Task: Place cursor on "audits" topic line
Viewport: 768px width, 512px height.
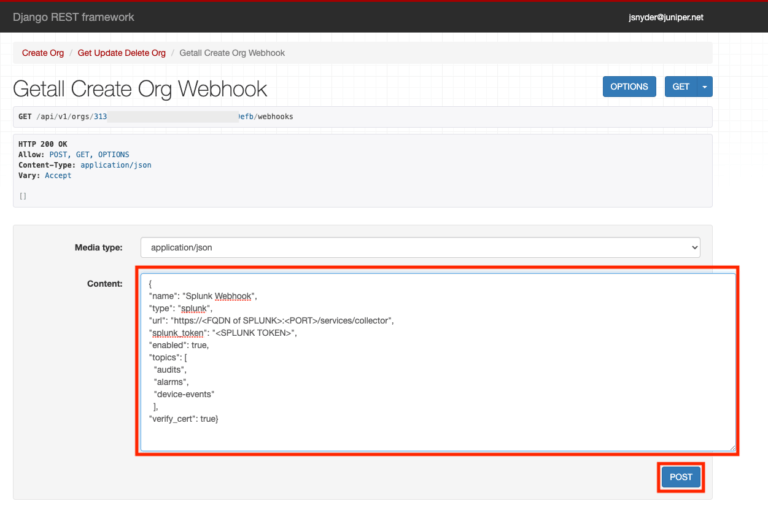Action: coord(170,369)
